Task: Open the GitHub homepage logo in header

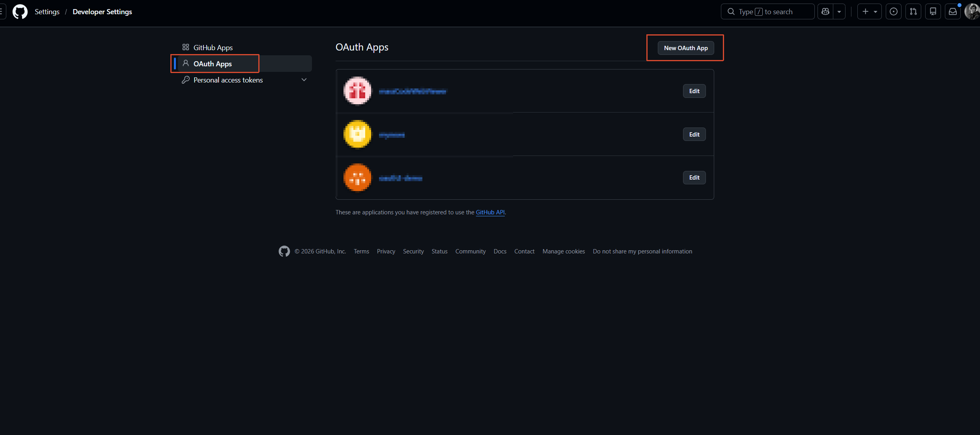Action: tap(20, 12)
